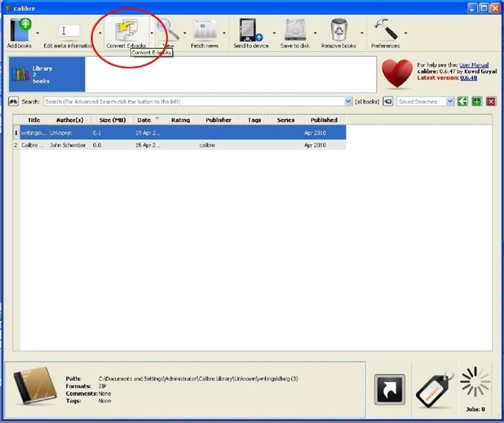Open Advanced Search binoculars button
Image resolution: width=504 pixels, height=423 pixels.
click(x=13, y=101)
